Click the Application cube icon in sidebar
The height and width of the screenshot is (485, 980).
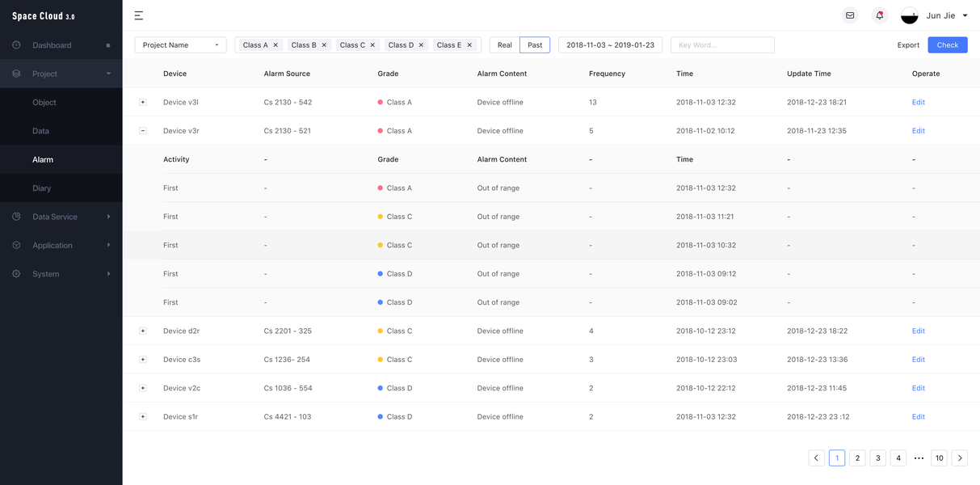(17, 245)
